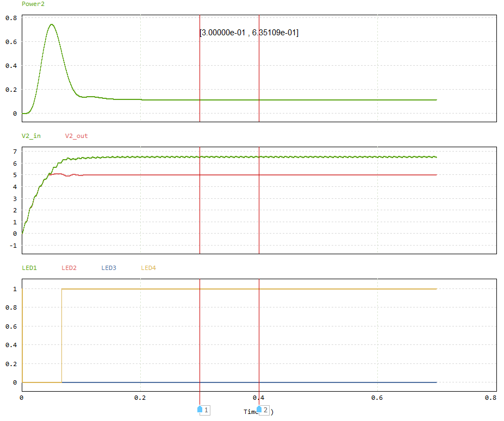
Task: Select the LED4 legend entry
Action: tap(148, 268)
